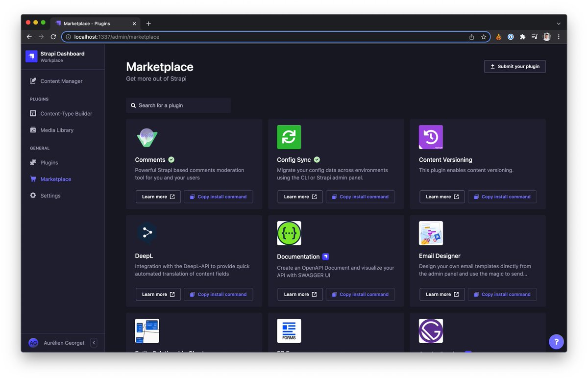
Task: Open the media control playlist icon in browser toolbar
Action: click(535, 37)
